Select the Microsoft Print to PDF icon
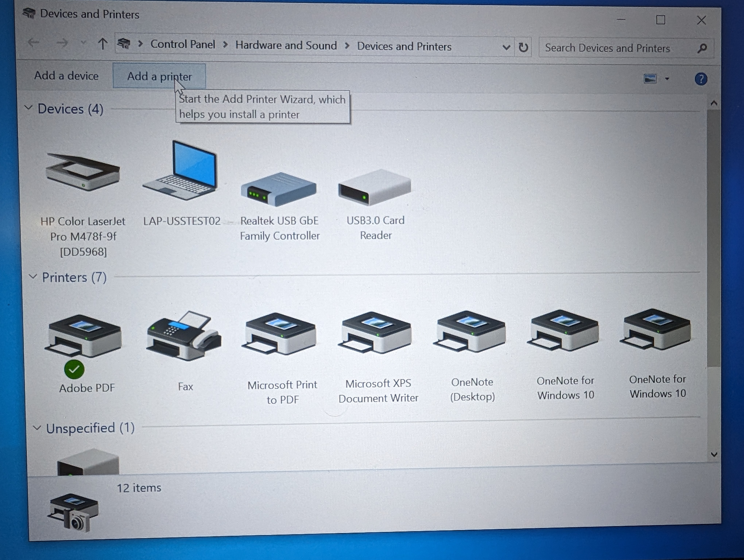 279,333
